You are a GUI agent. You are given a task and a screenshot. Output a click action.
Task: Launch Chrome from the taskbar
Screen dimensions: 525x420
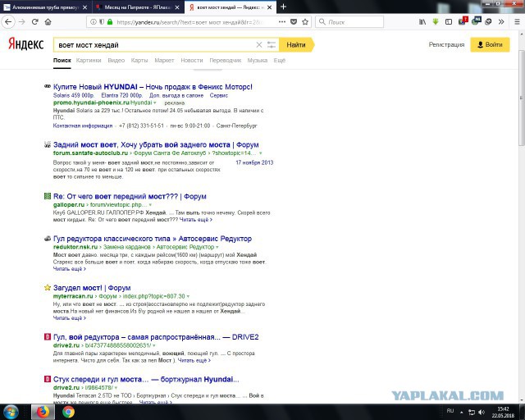pos(68,412)
